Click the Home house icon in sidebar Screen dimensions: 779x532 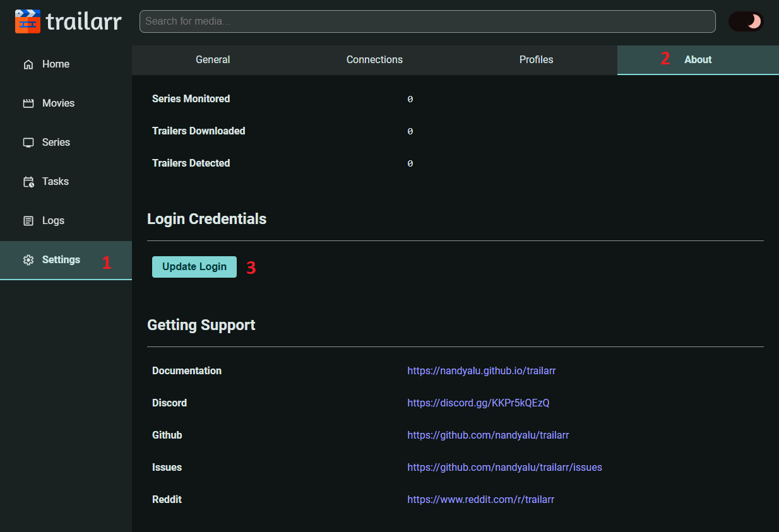[x=28, y=64]
